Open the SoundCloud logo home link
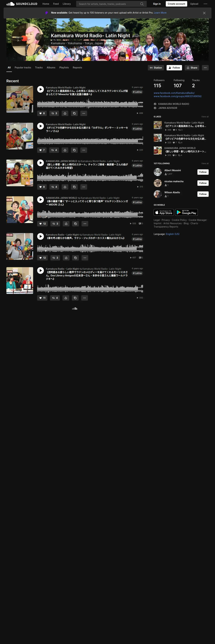215x644 pixels. coord(22,4)
